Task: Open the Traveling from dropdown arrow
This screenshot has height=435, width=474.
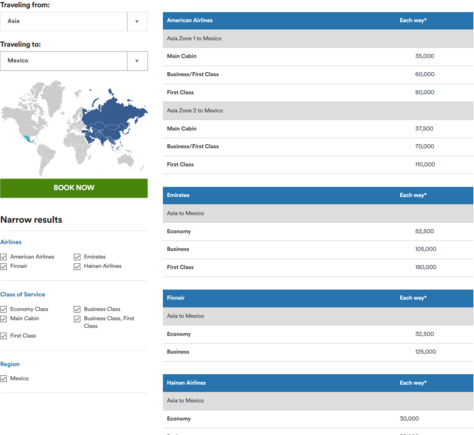Action: (x=137, y=22)
